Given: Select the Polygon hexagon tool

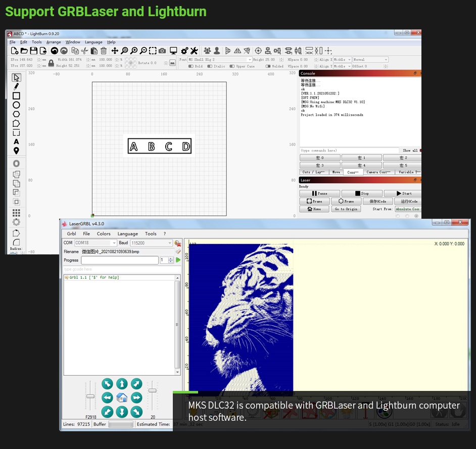Looking at the screenshot, I should pyautogui.click(x=16, y=114).
